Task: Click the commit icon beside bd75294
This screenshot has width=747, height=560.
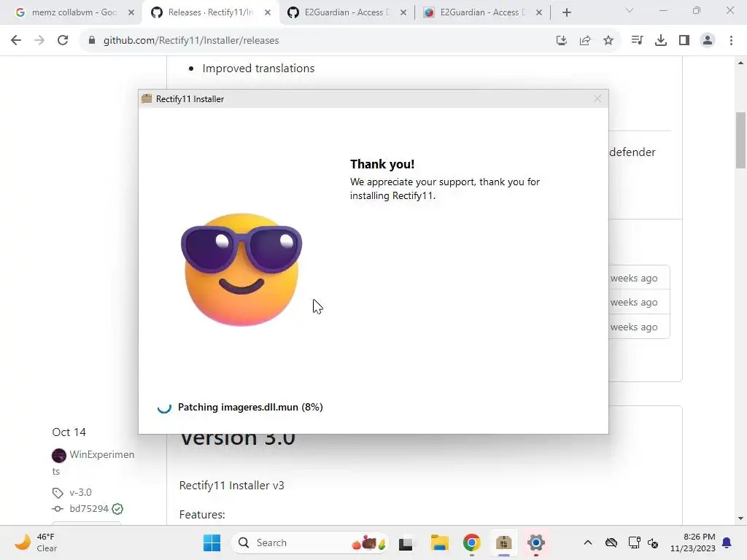Action: tap(58, 509)
